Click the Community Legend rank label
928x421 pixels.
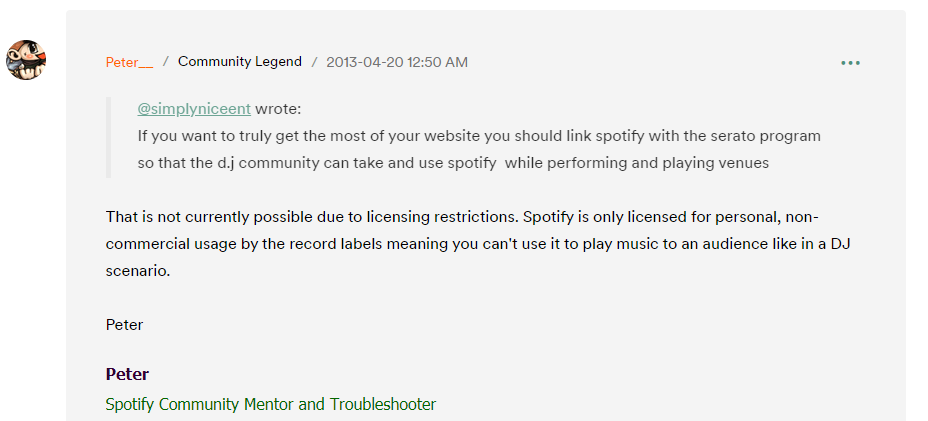click(x=240, y=62)
